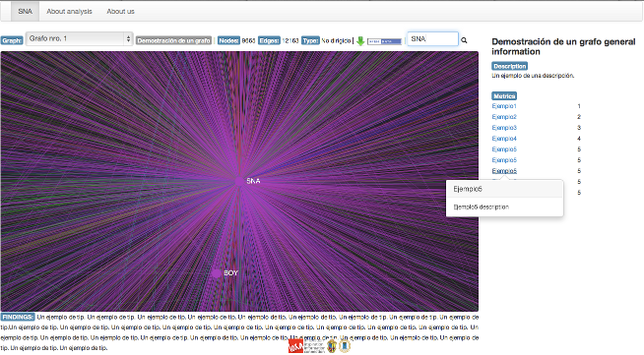
Task: Click the Metrics badge in sidebar
Action: point(504,96)
